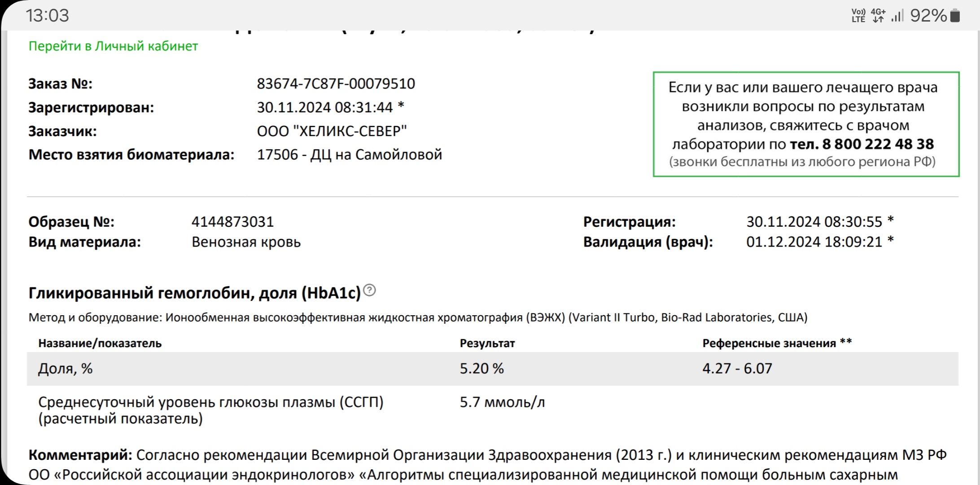Select the order number 83674-7C87F-00079510
This screenshot has width=980, height=485.
(x=336, y=84)
